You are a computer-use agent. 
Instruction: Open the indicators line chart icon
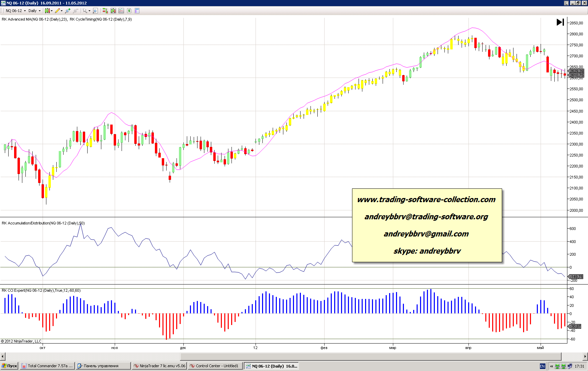point(121,11)
